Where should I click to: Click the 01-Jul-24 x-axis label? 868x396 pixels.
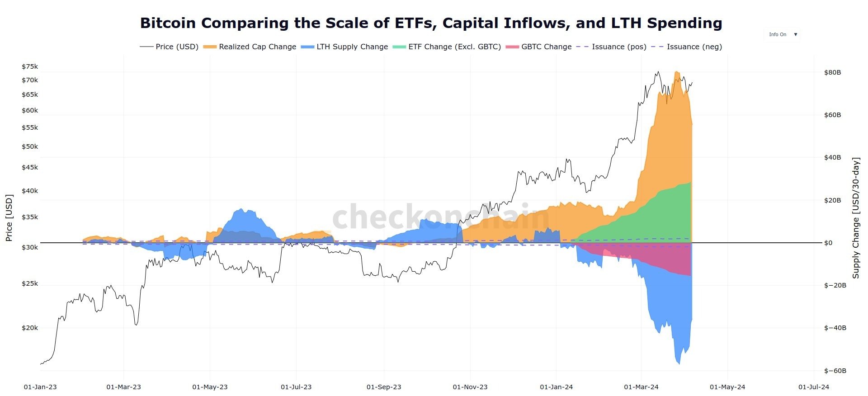pos(814,387)
